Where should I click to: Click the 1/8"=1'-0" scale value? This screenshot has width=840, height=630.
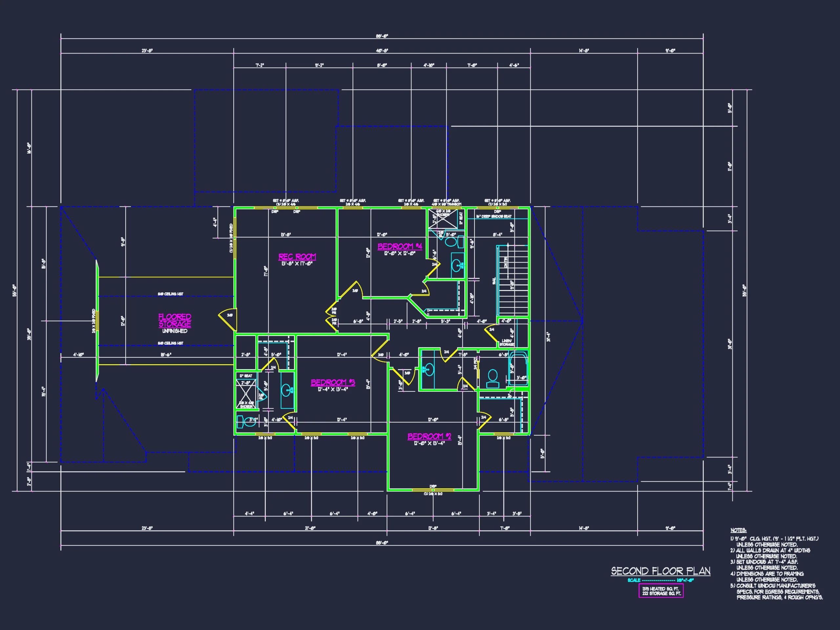click(x=685, y=580)
